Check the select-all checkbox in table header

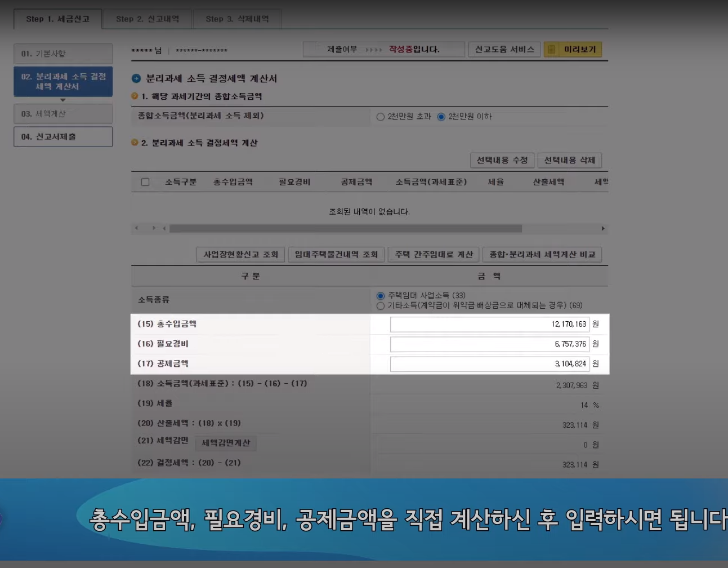coord(145,182)
